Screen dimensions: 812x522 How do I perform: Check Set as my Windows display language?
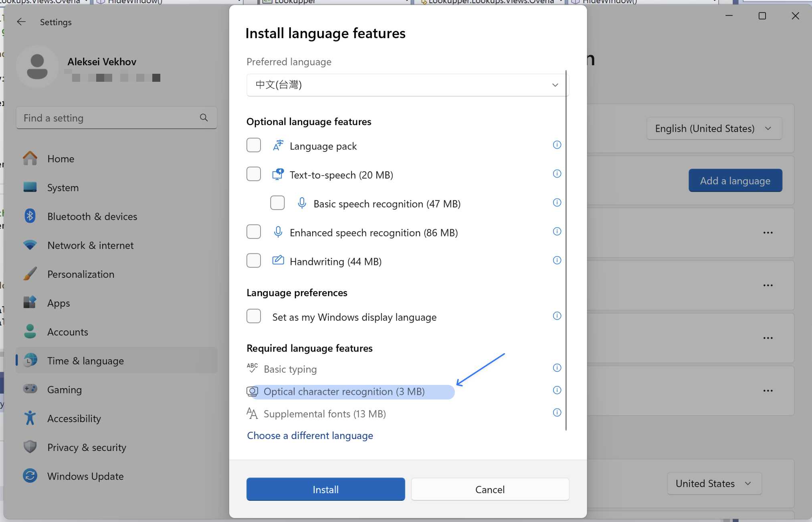(254, 316)
